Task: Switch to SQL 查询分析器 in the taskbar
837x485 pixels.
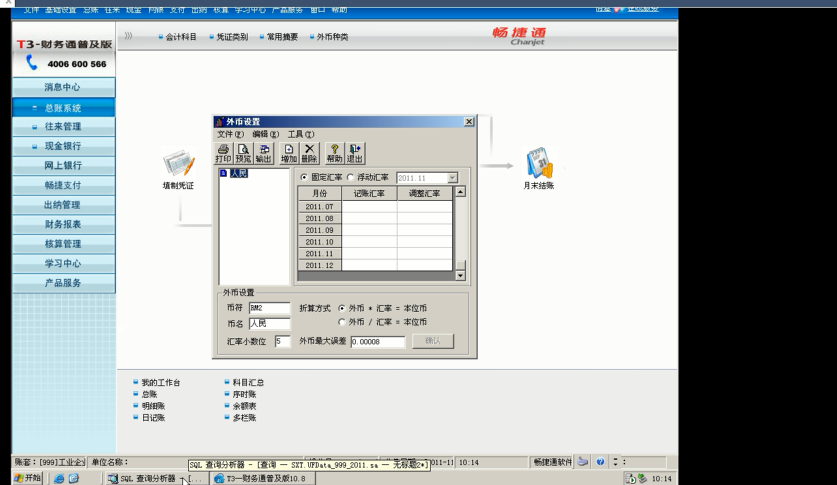Action: pyautogui.click(x=155, y=479)
